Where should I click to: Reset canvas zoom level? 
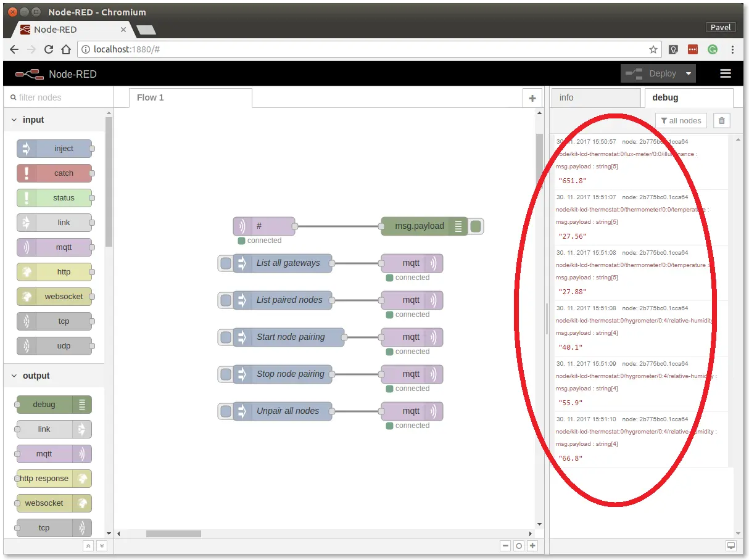point(519,546)
